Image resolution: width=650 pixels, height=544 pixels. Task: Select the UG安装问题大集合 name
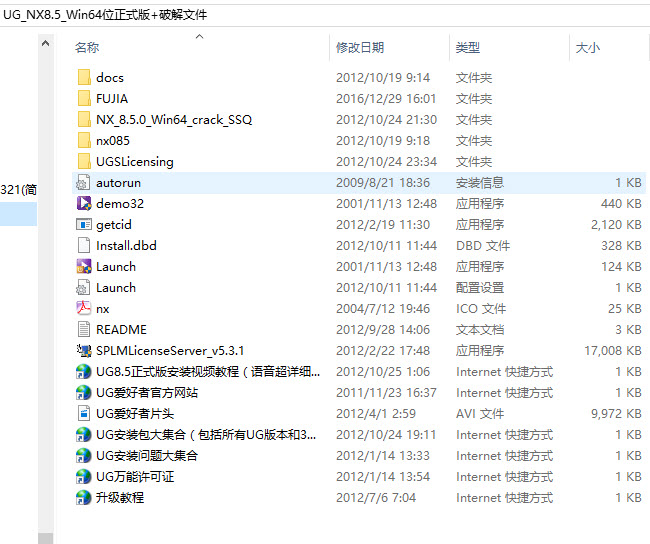pyautogui.click(x=147, y=456)
